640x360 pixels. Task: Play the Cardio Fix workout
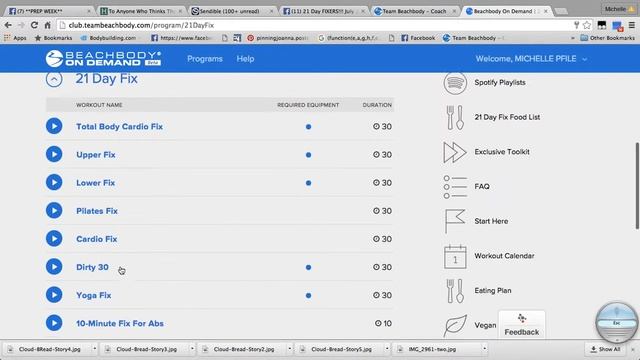(54, 239)
